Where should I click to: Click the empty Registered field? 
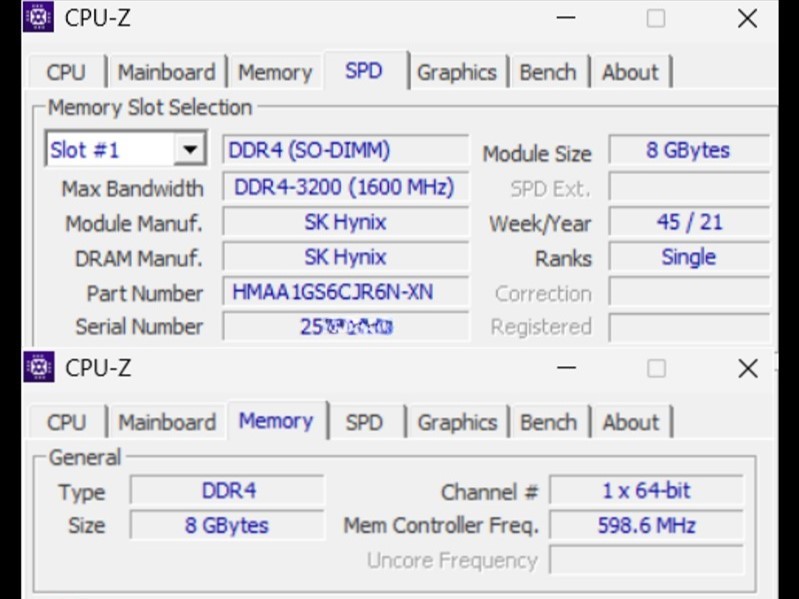coord(689,326)
